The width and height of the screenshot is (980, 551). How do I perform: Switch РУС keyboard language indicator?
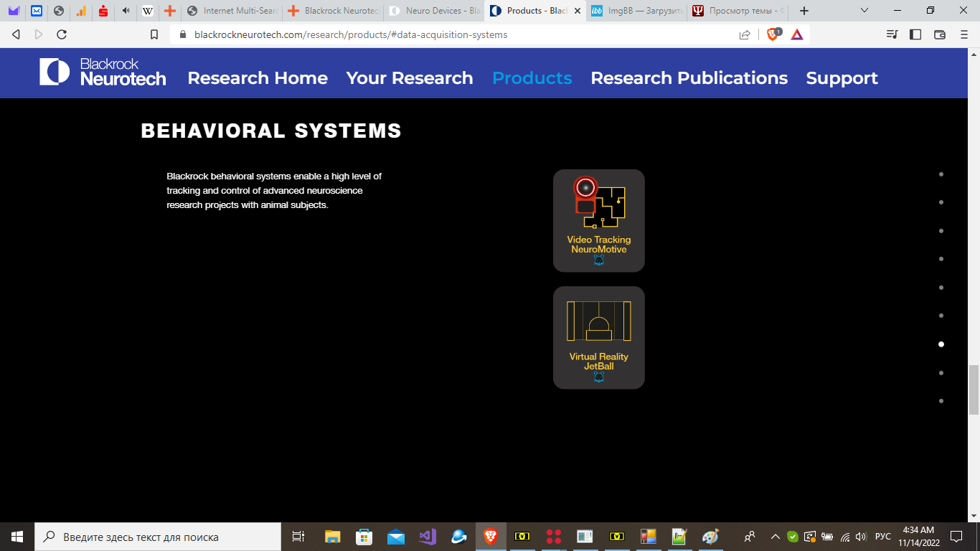coord(883,537)
